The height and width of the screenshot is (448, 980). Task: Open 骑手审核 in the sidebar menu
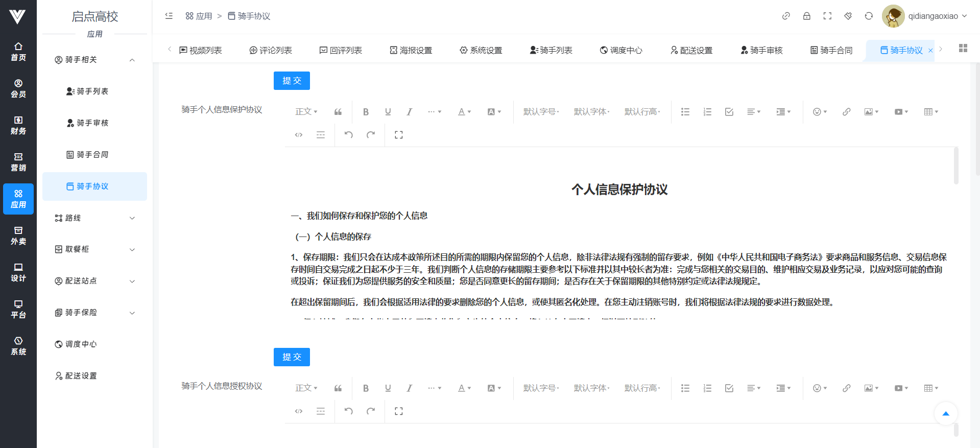(x=92, y=123)
